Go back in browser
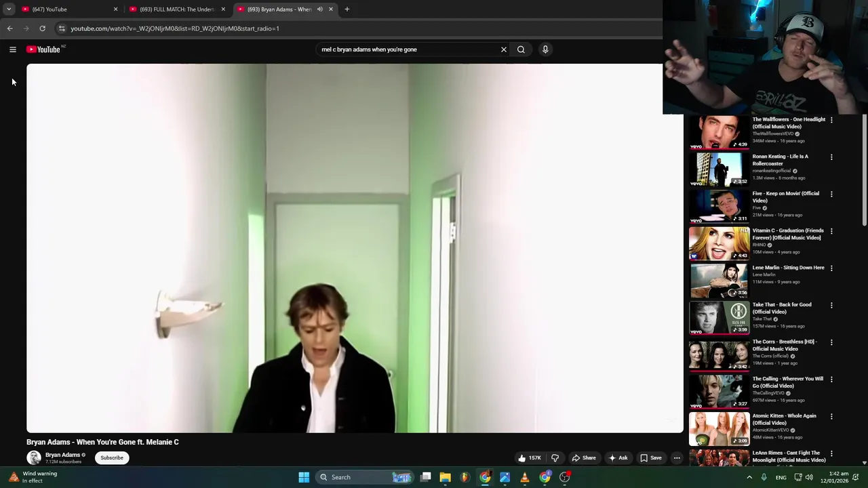This screenshot has width=868, height=488. coord(9,28)
